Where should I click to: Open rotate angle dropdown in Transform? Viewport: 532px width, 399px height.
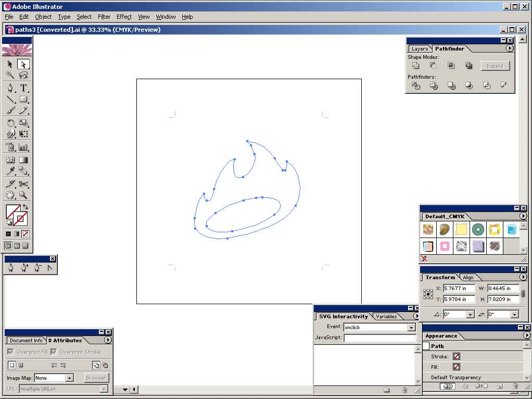[x=470, y=315]
